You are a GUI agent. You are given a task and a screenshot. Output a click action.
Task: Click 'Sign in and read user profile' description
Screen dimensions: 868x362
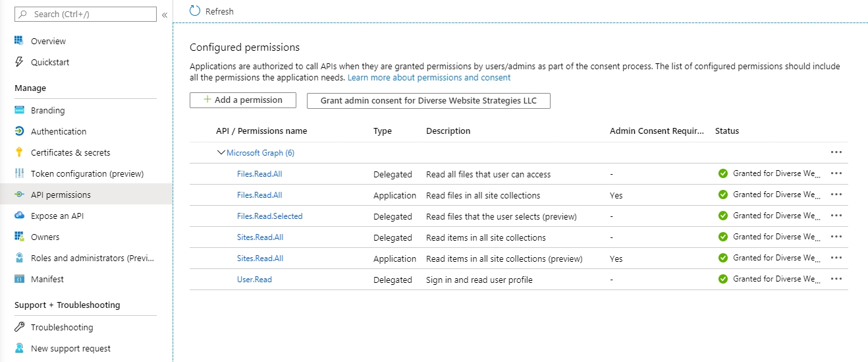tap(479, 280)
